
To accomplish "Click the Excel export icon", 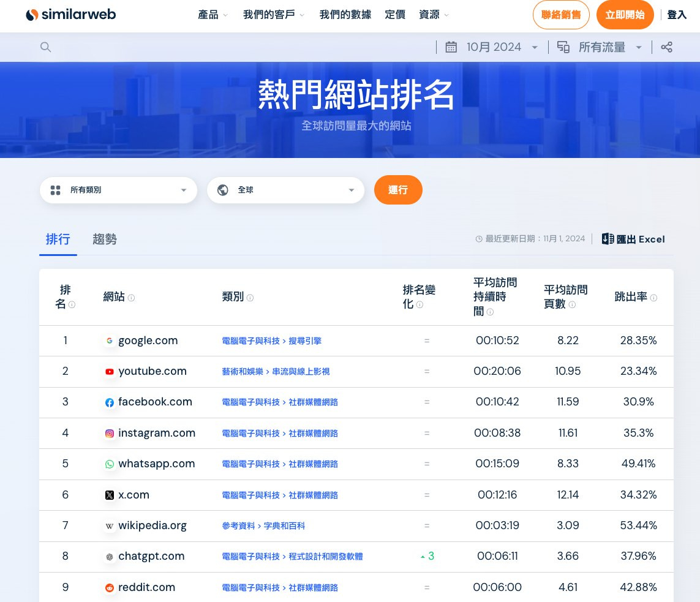I will tap(608, 239).
